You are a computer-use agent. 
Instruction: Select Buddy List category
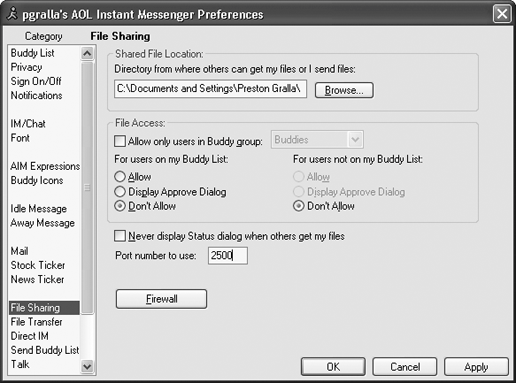point(32,53)
